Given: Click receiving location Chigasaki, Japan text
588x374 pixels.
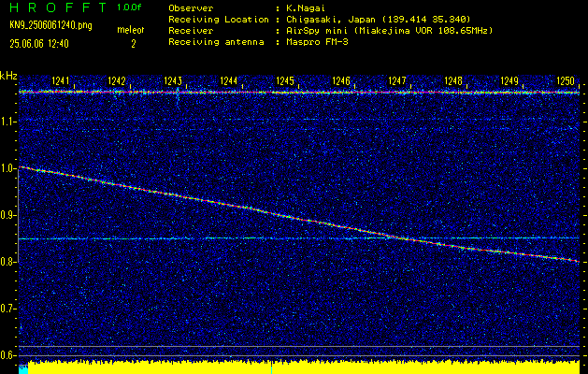Looking at the screenshot, I should pos(378,20).
